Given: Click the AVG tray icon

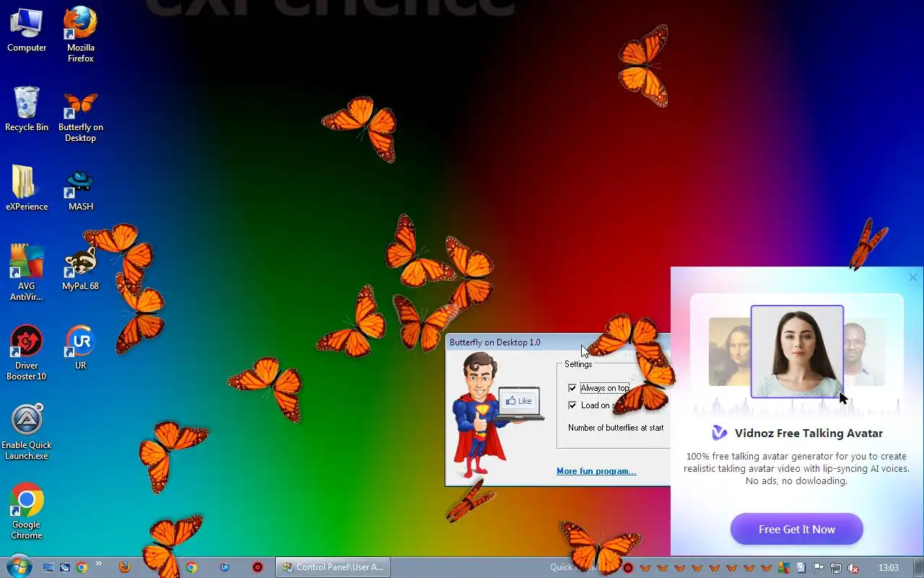Looking at the screenshot, I should click(783, 568).
